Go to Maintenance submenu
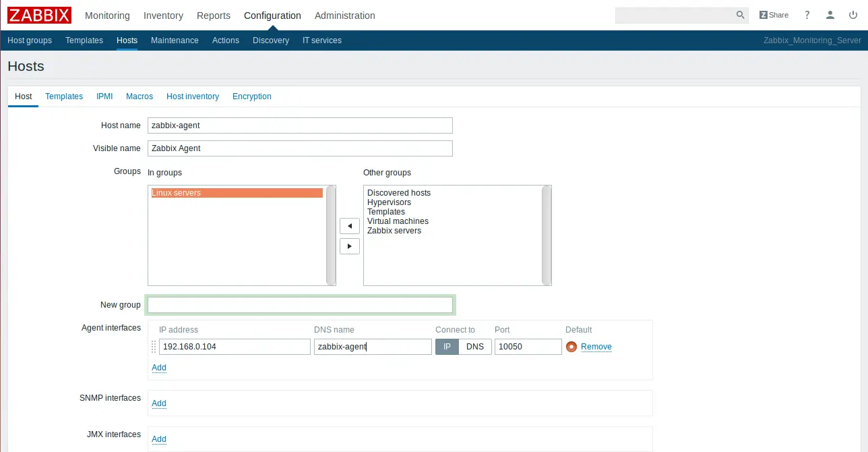This screenshot has width=868, height=452. 175,40
